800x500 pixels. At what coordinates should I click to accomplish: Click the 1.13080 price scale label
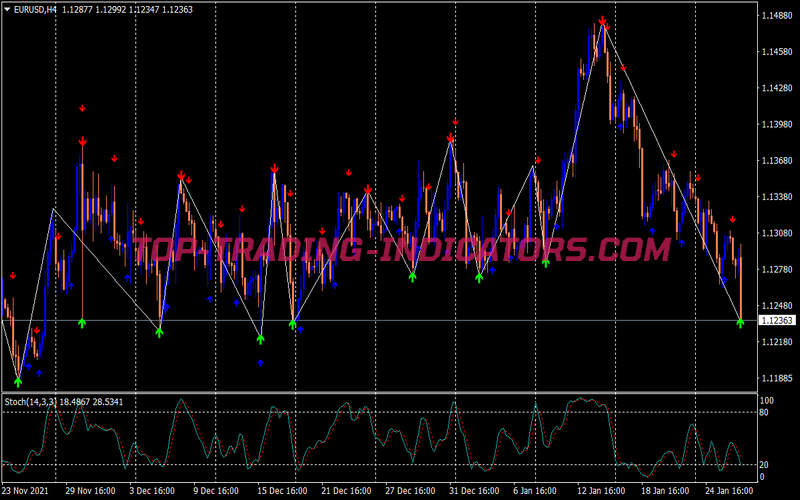(x=777, y=233)
